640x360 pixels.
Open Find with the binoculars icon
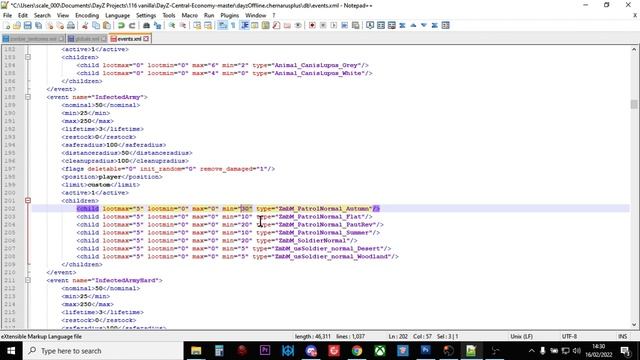click(146, 25)
